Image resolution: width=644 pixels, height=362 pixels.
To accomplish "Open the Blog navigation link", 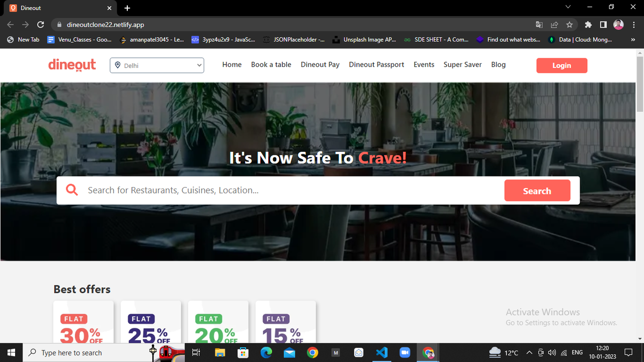I will (498, 64).
